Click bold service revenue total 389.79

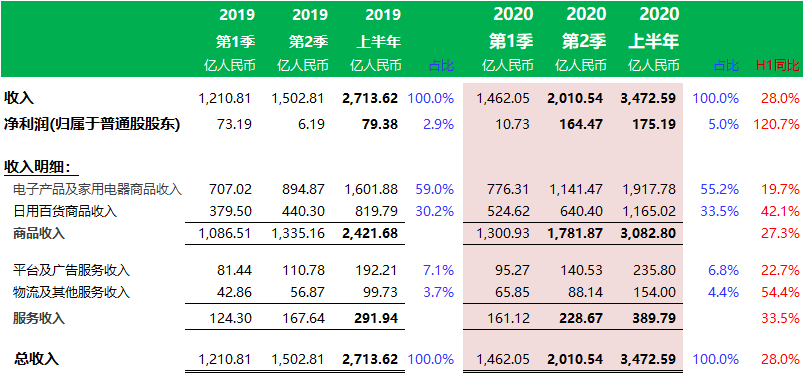click(x=655, y=318)
